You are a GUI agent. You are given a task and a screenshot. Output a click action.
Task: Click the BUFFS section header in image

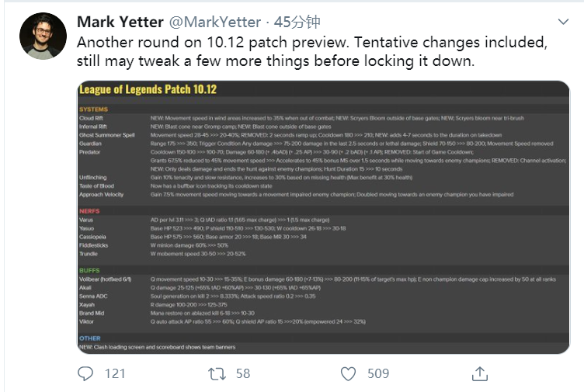(x=89, y=270)
